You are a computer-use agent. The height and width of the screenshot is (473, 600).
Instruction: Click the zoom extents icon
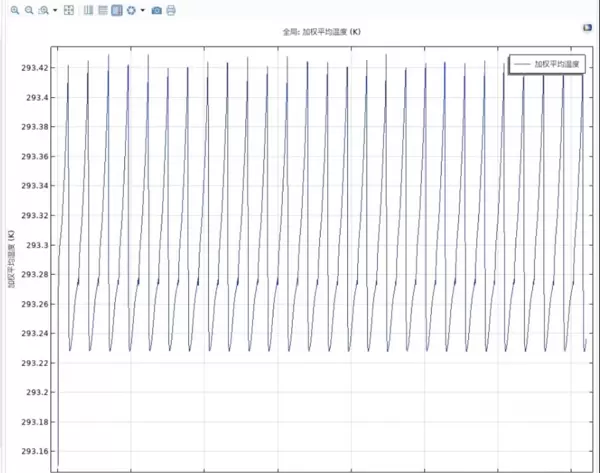[x=68, y=10]
